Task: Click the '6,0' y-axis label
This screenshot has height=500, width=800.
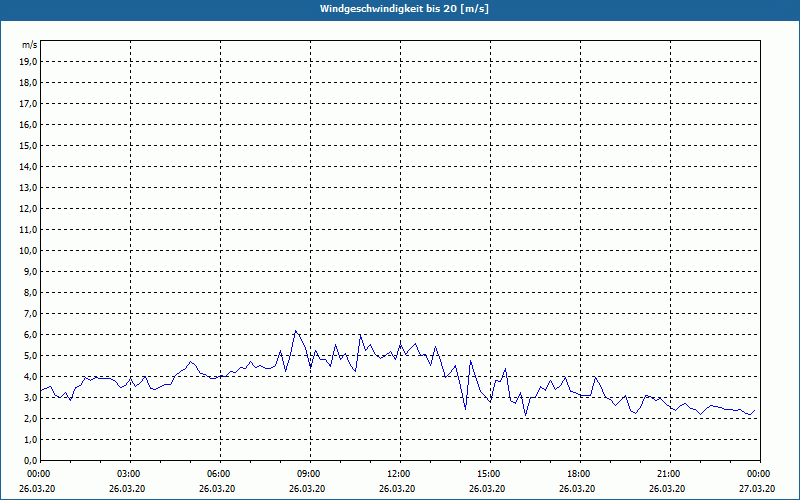Action: tap(30, 335)
